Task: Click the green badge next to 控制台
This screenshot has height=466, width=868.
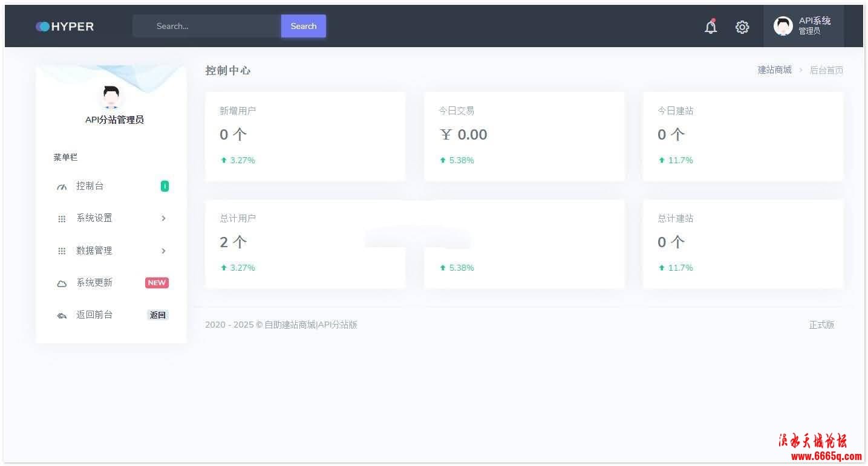Action: coord(165,186)
